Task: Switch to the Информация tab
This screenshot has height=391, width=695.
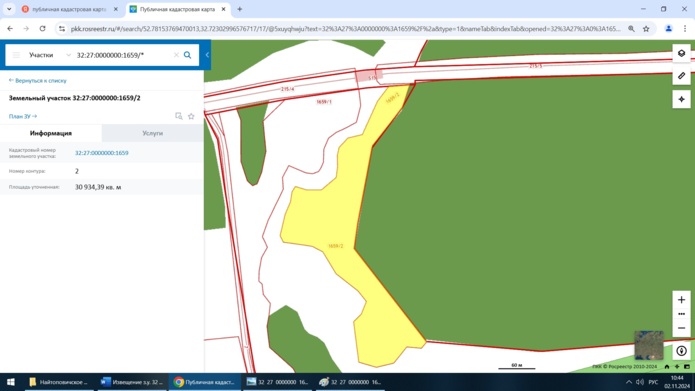Action: [x=51, y=133]
